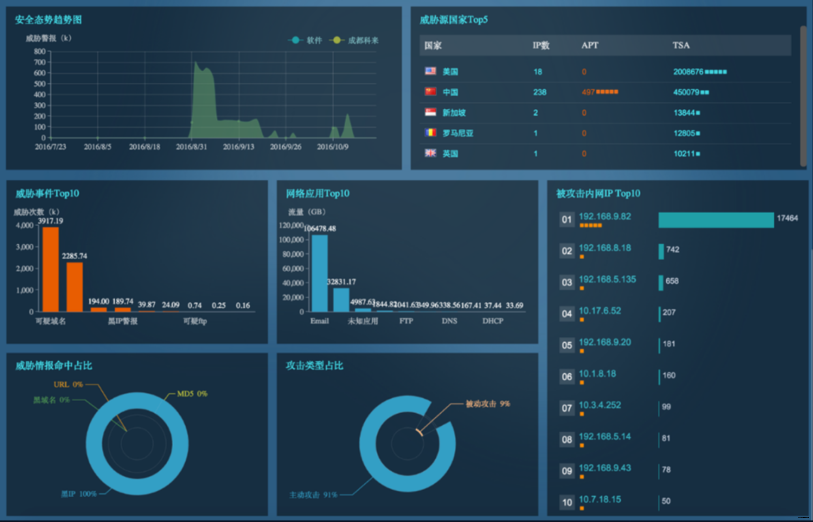Click the 被动攻击 9% label
813x522 pixels.
[488, 404]
